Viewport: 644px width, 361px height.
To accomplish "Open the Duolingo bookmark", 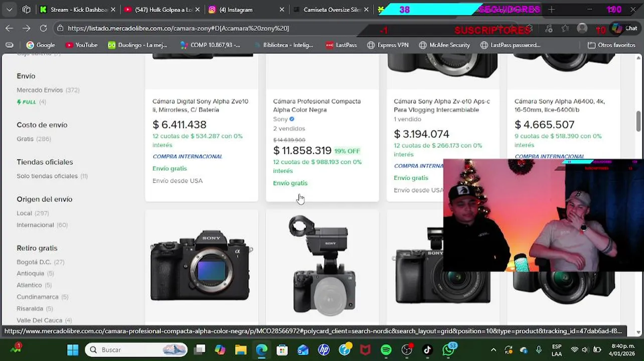I will pyautogui.click(x=137, y=45).
